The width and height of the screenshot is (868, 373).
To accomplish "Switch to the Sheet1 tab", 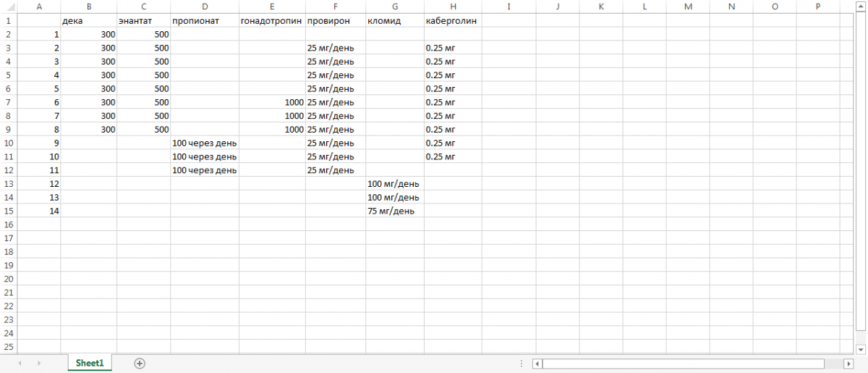I will pos(90,363).
